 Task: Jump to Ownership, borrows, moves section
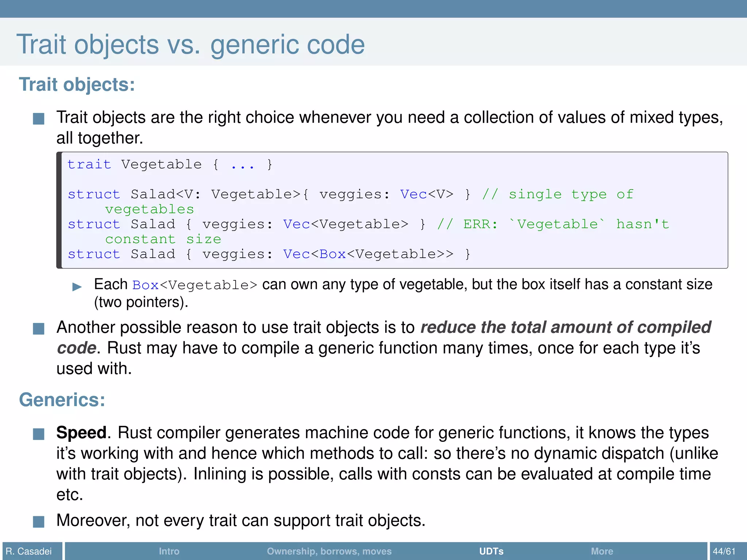(x=329, y=551)
